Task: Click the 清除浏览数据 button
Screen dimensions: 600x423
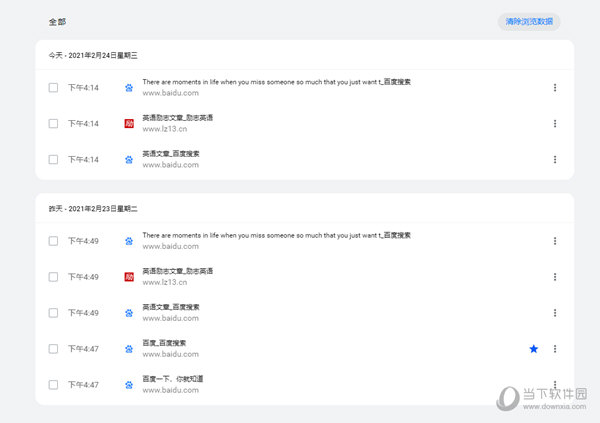Action: coord(529,21)
